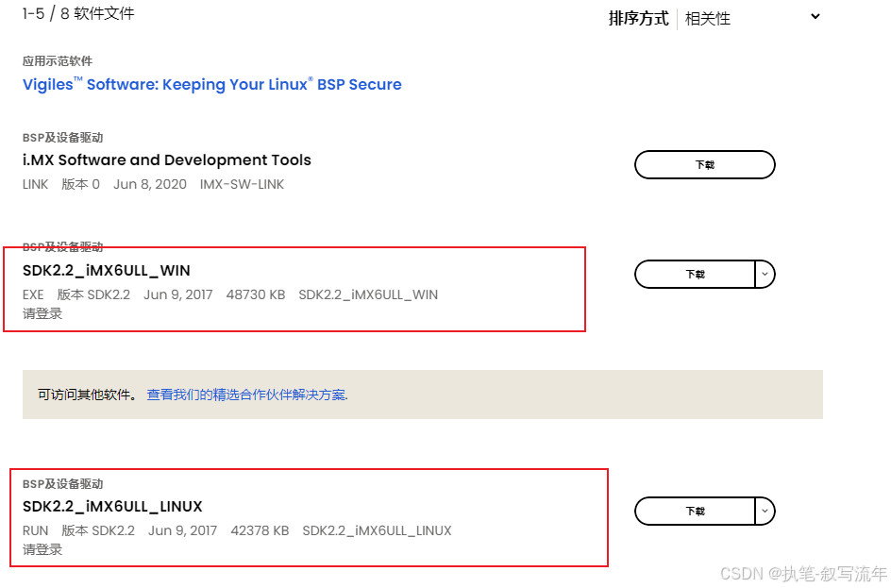Click 请登录 under SDK2.2_iMX6ULL_LINUX

tap(42, 549)
